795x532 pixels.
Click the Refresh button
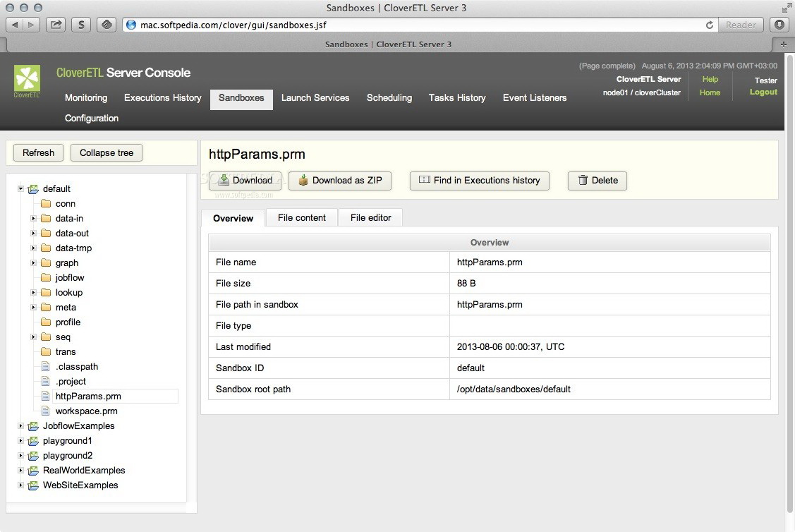click(39, 152)
